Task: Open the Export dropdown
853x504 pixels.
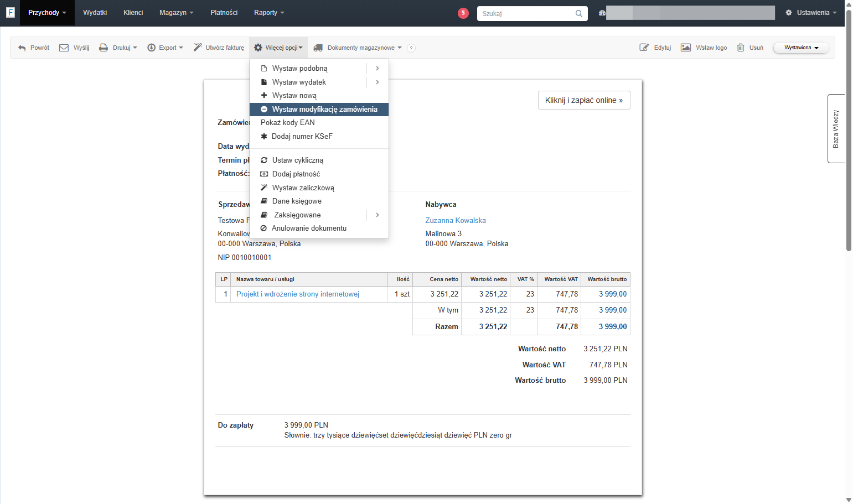Action: coord(165,48)
